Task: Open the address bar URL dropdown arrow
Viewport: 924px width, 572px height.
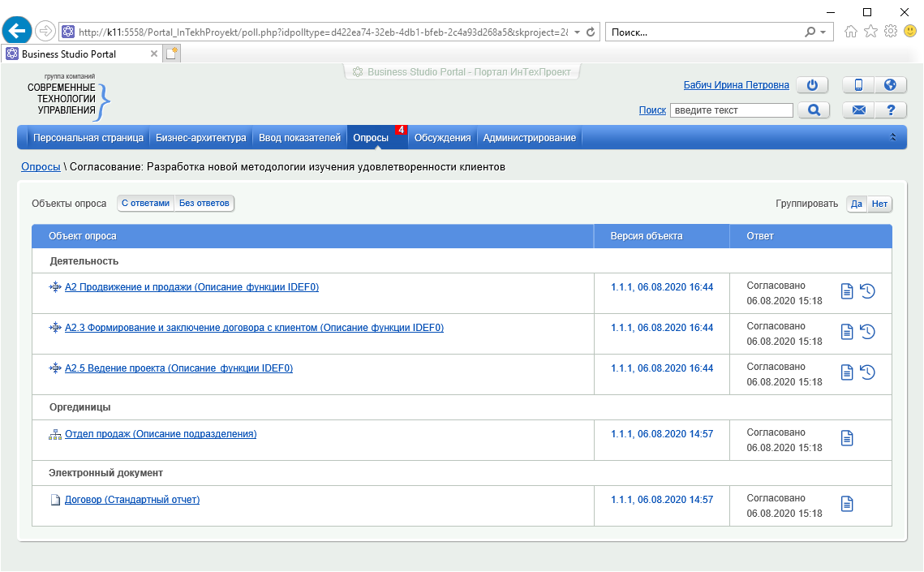Action: click(577, 32)
